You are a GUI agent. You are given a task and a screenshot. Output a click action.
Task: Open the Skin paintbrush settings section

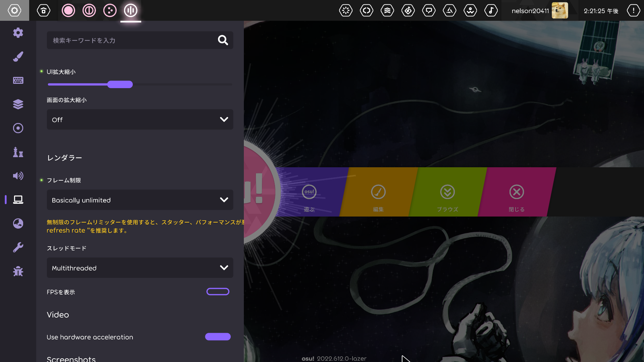18,57
